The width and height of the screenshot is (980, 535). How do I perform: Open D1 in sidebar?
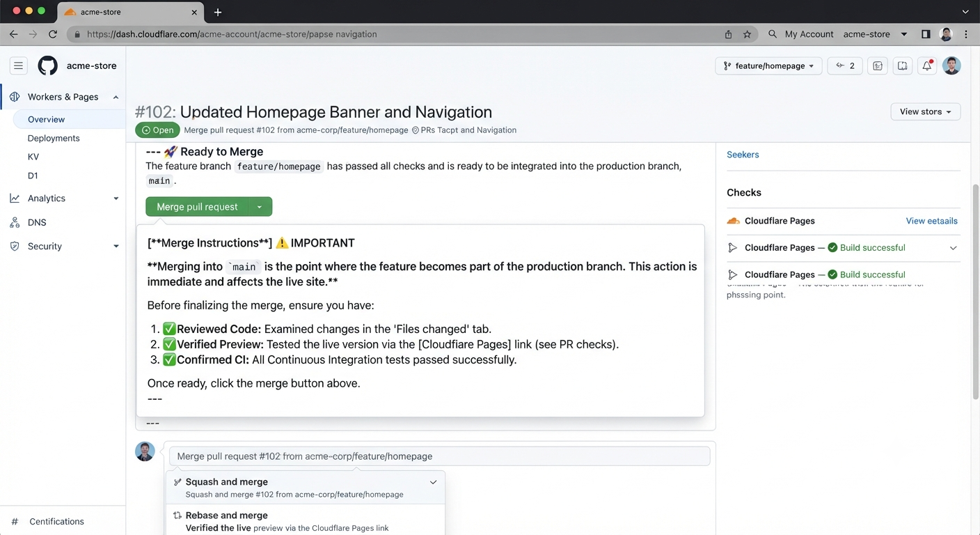pyautogui.click(x=33, y=176)
